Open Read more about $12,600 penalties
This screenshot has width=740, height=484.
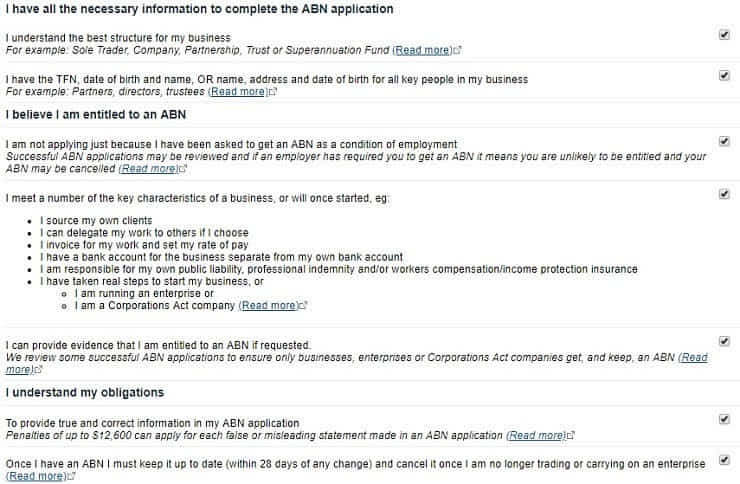[x=535, y=436]
